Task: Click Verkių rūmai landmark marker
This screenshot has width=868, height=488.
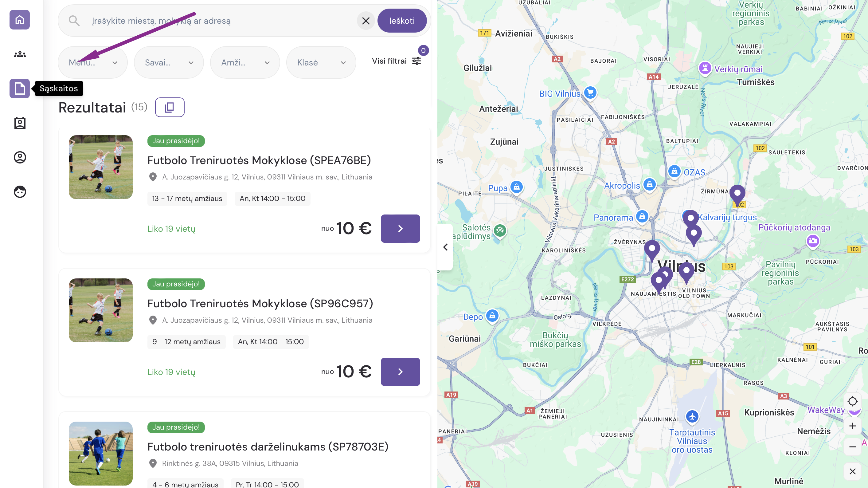Action: coord(705,69)
